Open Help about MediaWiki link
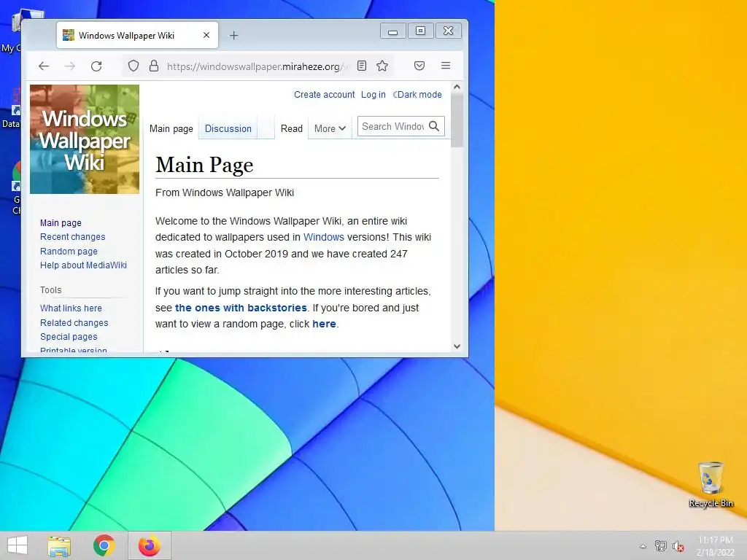 (83, 265)
